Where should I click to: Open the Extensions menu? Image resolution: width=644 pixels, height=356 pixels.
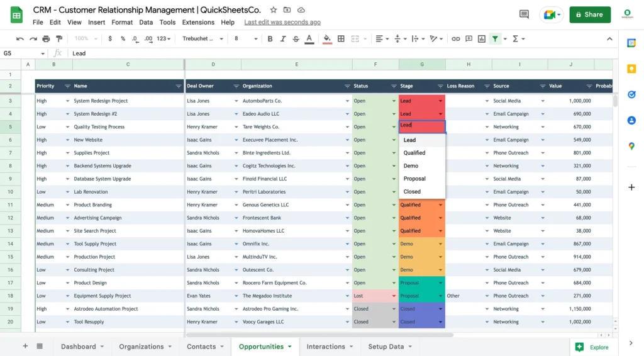point(198,22)
